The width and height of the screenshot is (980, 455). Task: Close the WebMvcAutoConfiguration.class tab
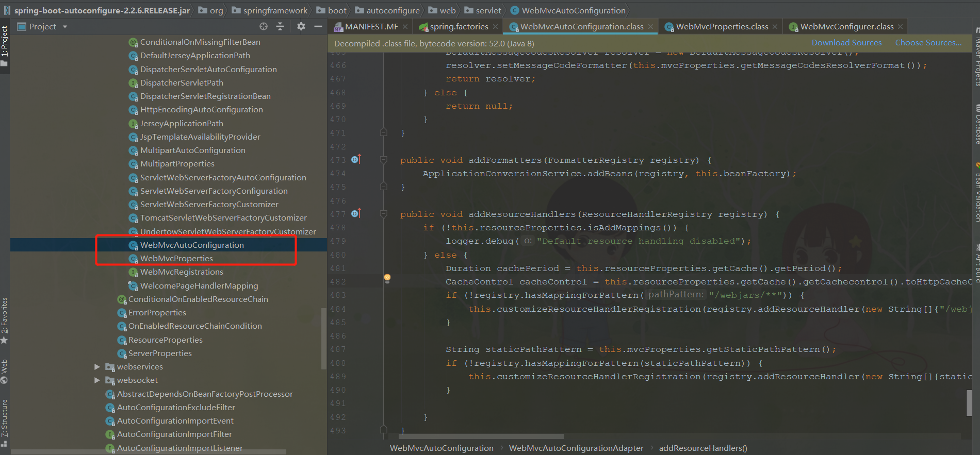click(651, 27)
